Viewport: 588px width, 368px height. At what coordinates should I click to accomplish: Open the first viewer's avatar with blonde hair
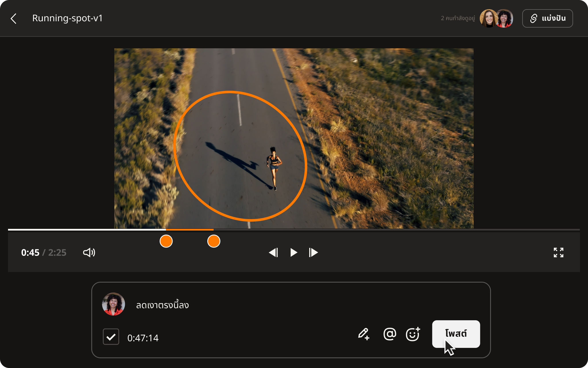488,18
